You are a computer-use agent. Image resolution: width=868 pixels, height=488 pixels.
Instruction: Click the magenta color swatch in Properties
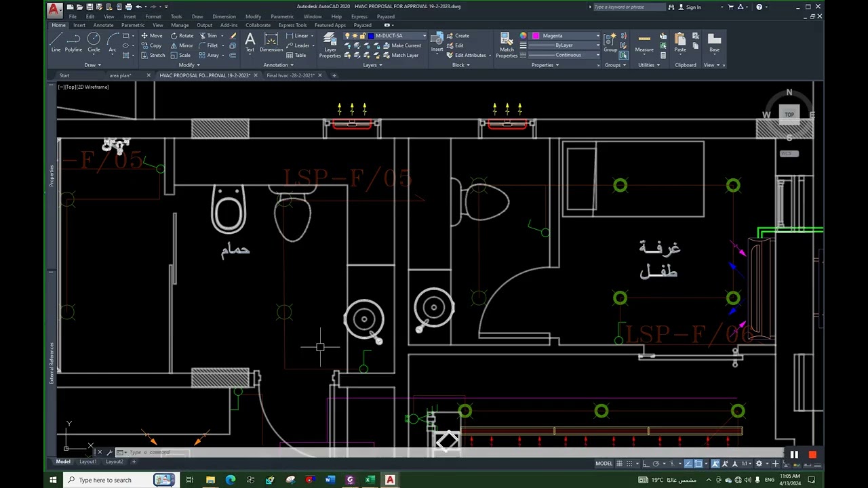pyautogui.click(x=536, y=35)
